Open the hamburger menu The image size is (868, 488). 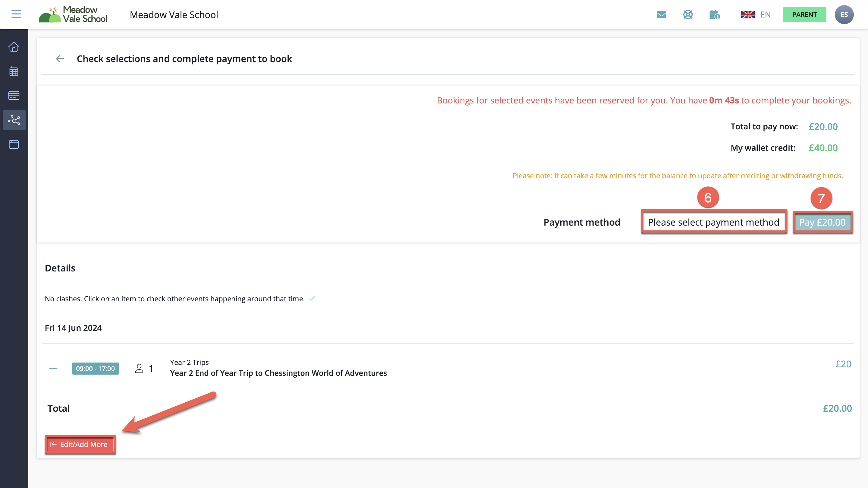pyautogui.click(x=16, y=14)
